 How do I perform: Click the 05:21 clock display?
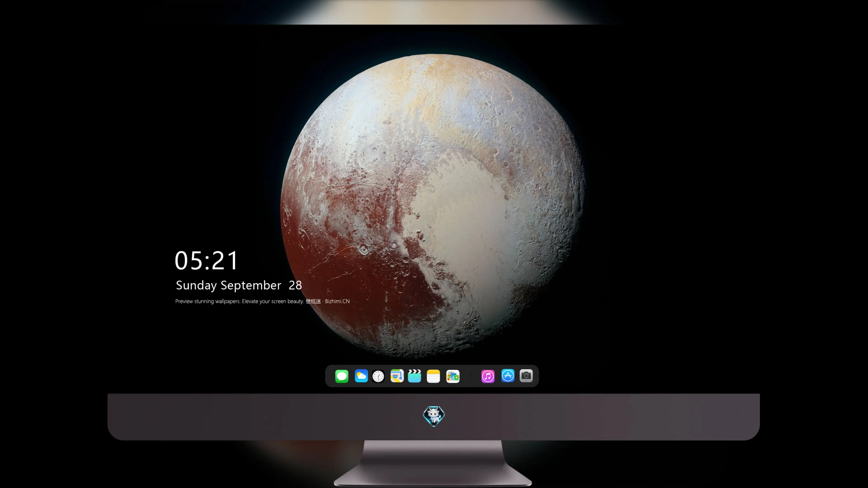click(206, 260)
